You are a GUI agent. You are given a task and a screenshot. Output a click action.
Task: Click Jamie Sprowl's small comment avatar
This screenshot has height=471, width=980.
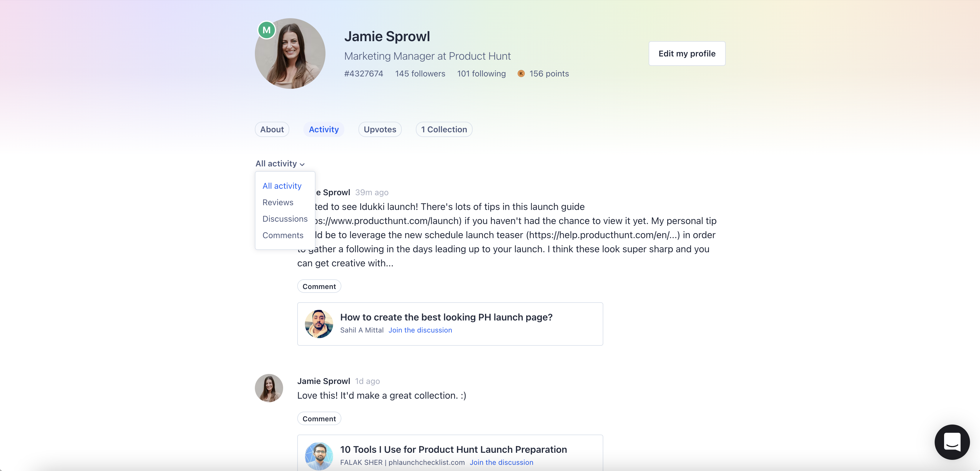click(x=269, y=388)
